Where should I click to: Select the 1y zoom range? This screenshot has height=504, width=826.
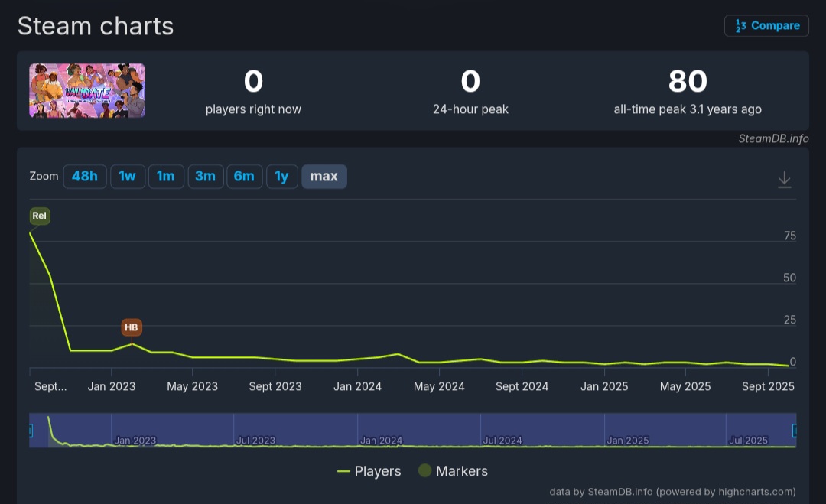point(281,177)
